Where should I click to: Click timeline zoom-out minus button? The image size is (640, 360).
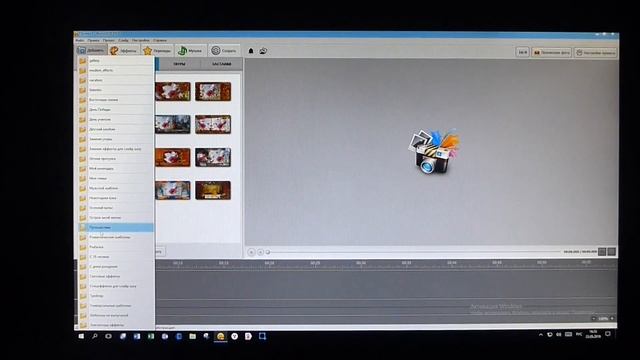pos(594,318)
